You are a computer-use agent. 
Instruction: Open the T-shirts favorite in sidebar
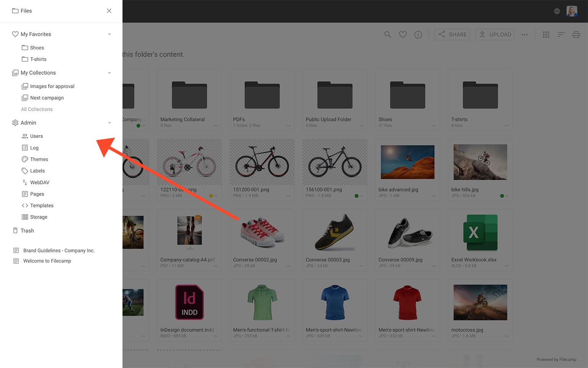[38, 59]
